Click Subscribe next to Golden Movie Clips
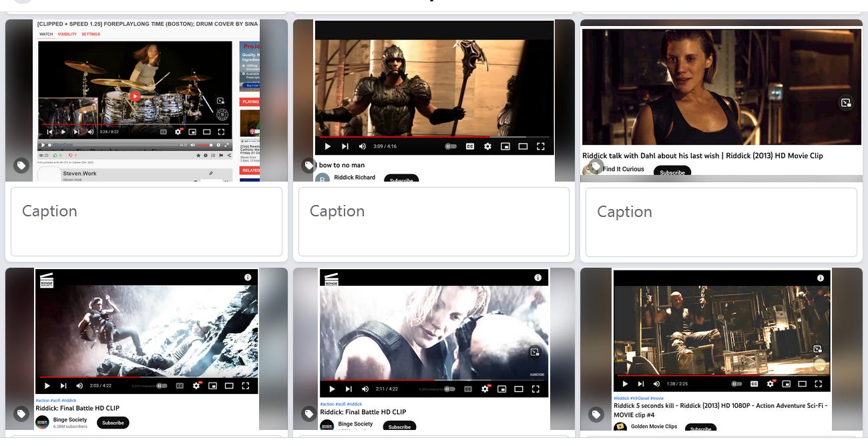The image size is (868, 446). coord(700,428)
